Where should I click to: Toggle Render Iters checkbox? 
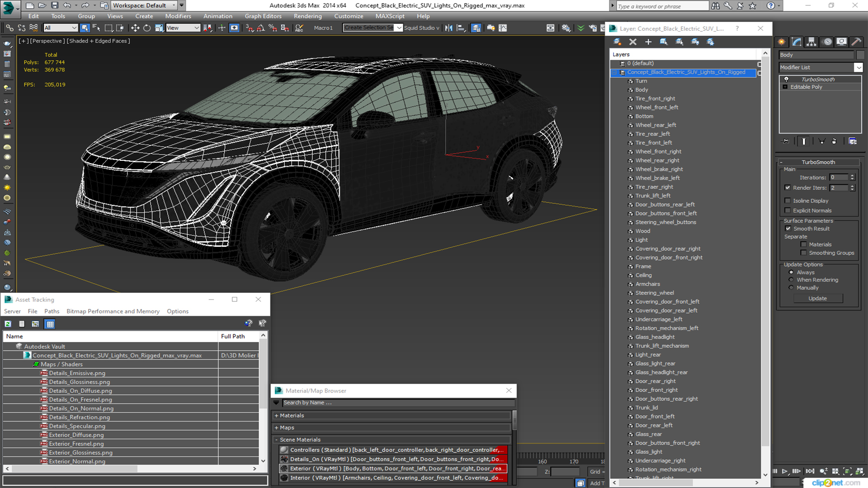click(788, 188)
